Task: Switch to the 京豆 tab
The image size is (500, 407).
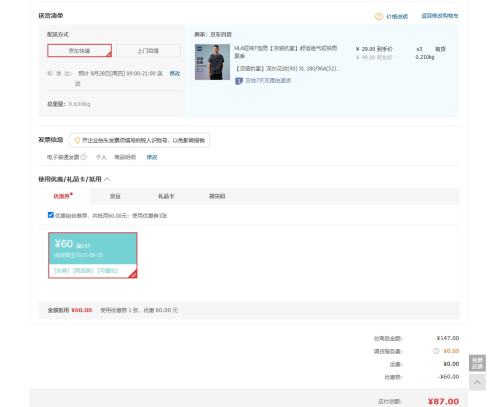Action: (115, 196)
